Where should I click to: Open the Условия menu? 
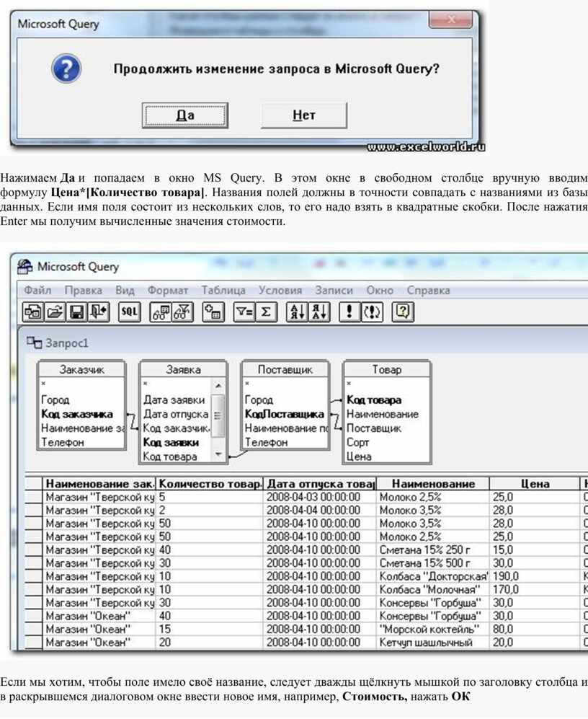pyautogui.click(x=280, y=290)
